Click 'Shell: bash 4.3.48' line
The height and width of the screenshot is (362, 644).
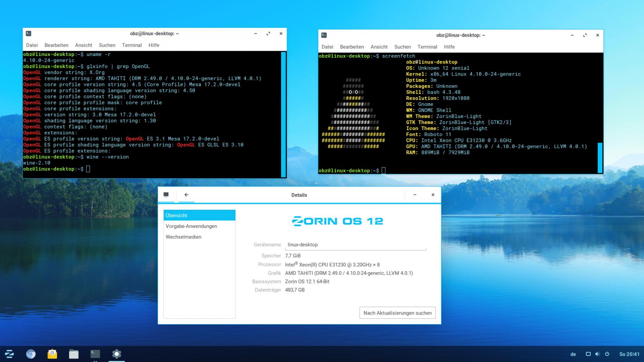(x=433, y=92)
